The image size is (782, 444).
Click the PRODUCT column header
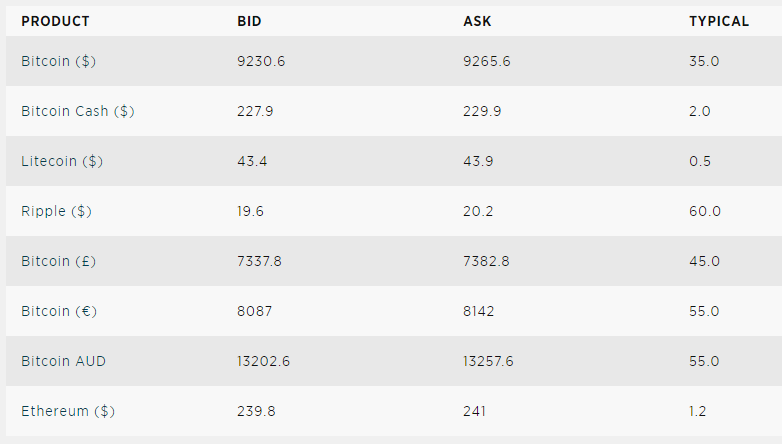[x=55, y=21]
